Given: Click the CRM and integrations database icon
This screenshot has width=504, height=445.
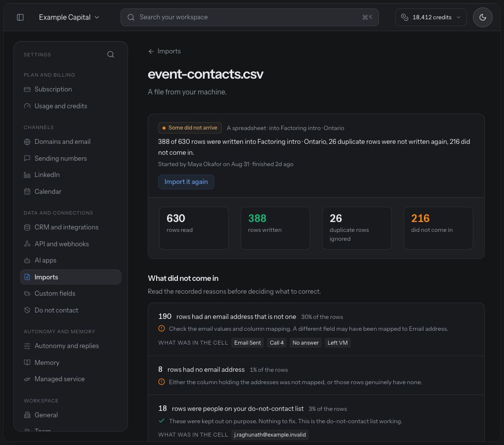Looking at the screenshot, I should [27, 227].
